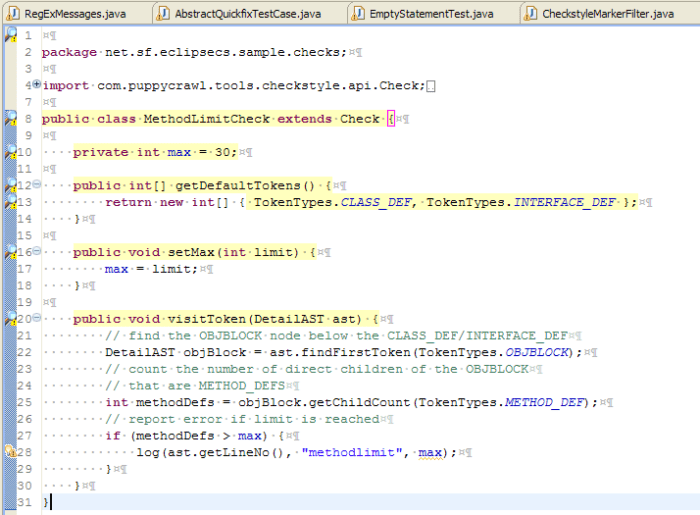
Task: Place cursor after the closing brace on line 31
Action: (x=51, y=502)
